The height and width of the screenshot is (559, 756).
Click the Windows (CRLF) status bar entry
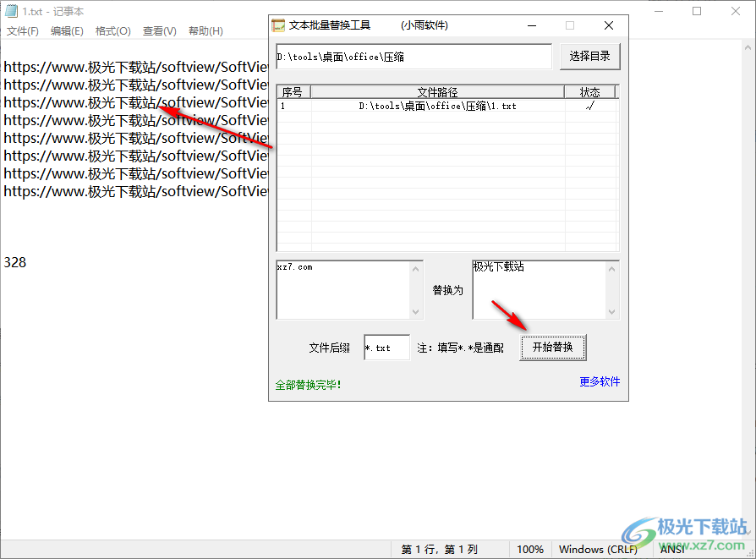click(598, 550)
